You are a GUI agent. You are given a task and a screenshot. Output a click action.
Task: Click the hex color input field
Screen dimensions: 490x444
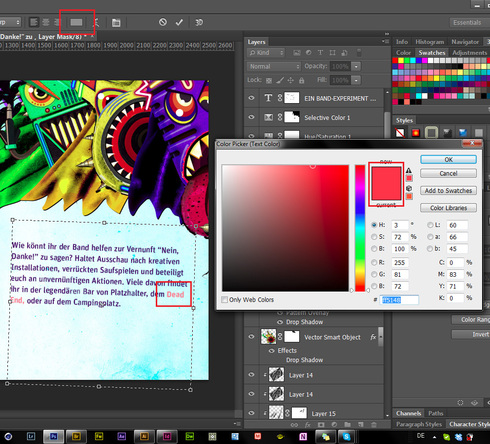(400, 300)
